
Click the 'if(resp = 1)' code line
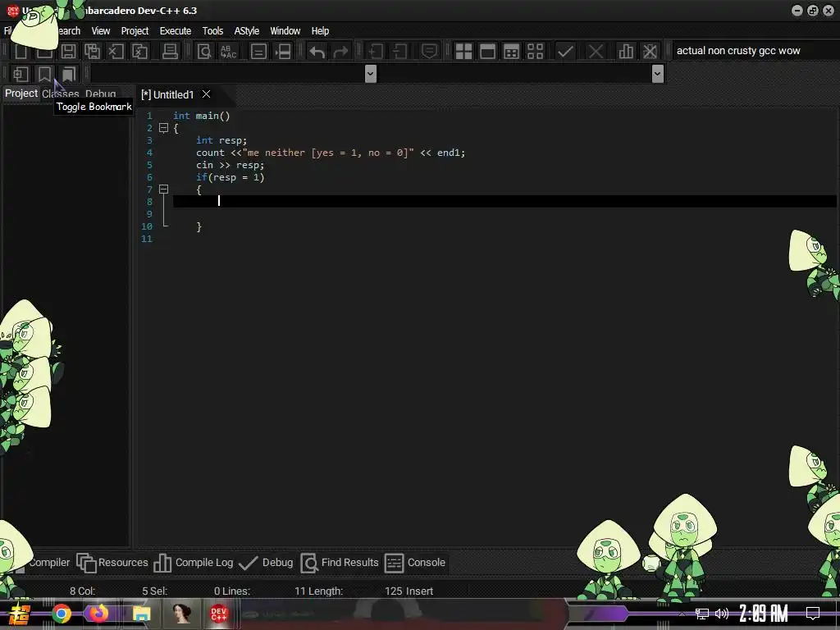(230, 177)
